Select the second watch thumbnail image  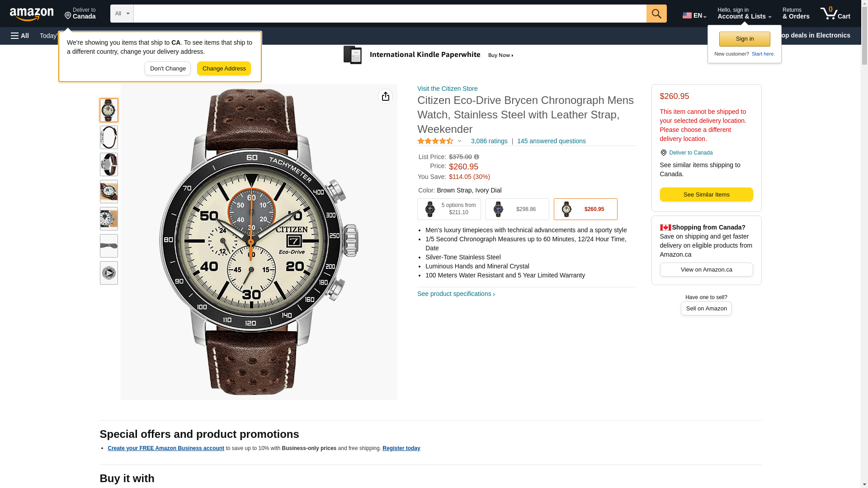click(109, 137)
